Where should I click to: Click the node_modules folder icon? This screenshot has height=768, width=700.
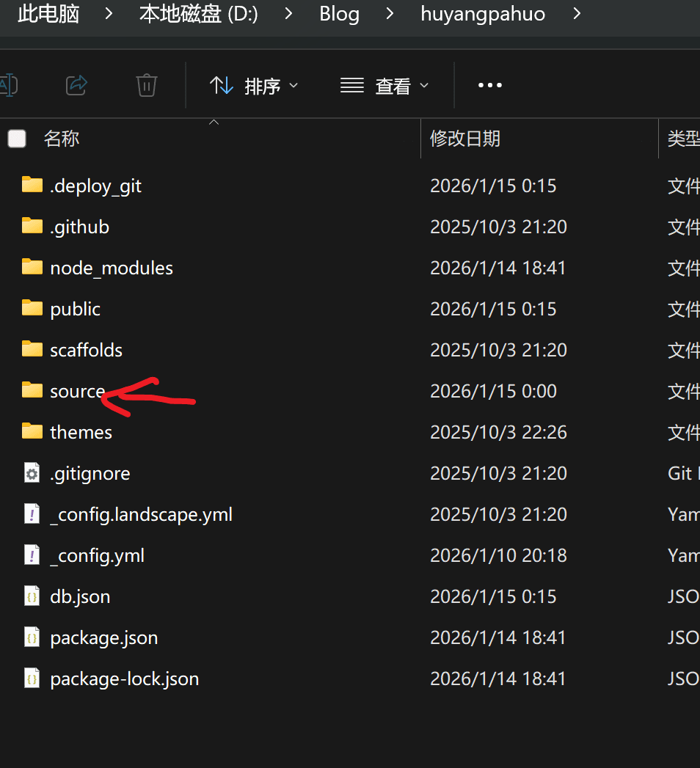(x=32, y=268)
